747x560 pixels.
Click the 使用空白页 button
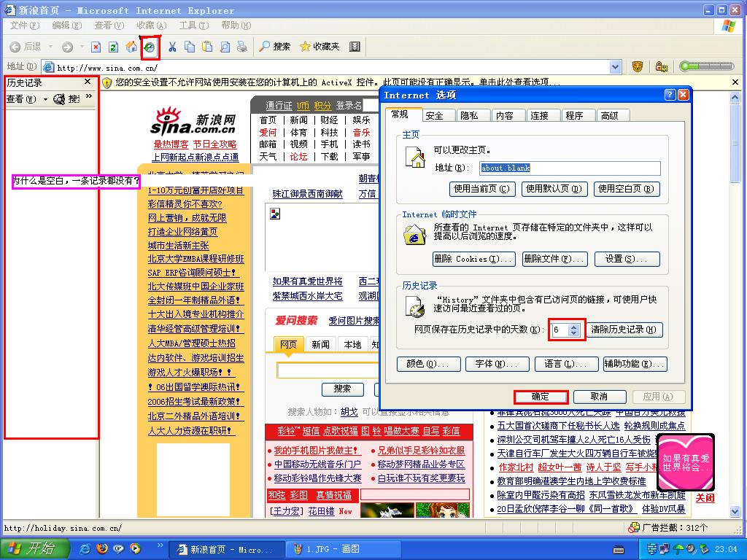(627, 189)
